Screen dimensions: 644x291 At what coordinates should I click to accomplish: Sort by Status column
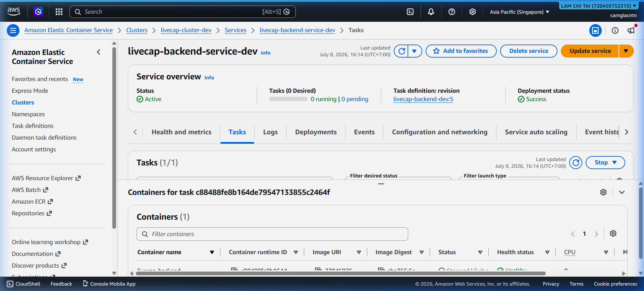[x=480, y=252]
